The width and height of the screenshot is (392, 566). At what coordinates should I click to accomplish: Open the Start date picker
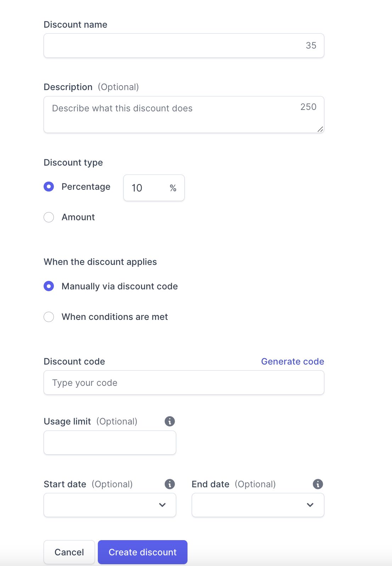click(x=163, y=505)
